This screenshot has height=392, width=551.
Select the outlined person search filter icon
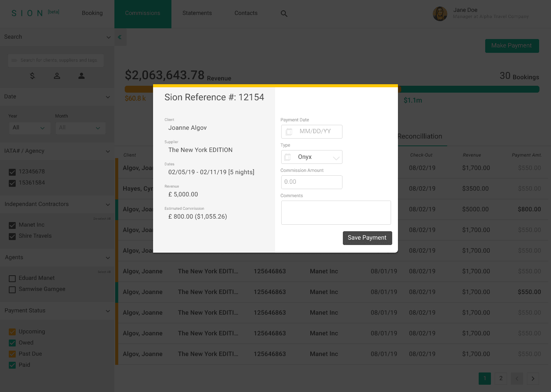tap(57, 76)
